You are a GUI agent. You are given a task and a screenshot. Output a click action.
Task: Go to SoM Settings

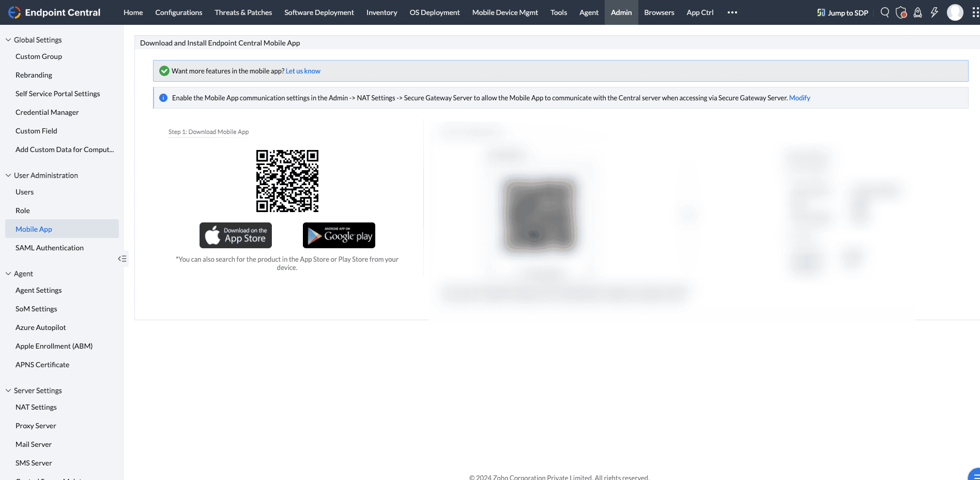click(36, 309)
